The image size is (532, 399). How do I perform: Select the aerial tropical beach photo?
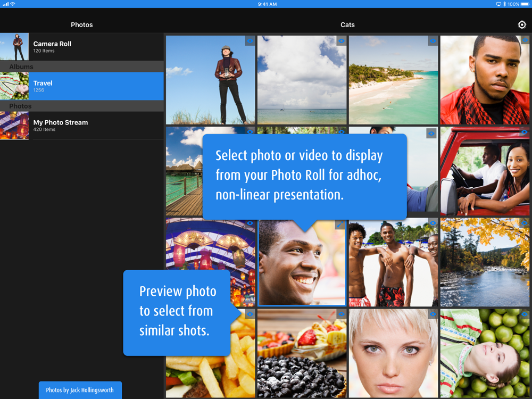coord(393,80)
